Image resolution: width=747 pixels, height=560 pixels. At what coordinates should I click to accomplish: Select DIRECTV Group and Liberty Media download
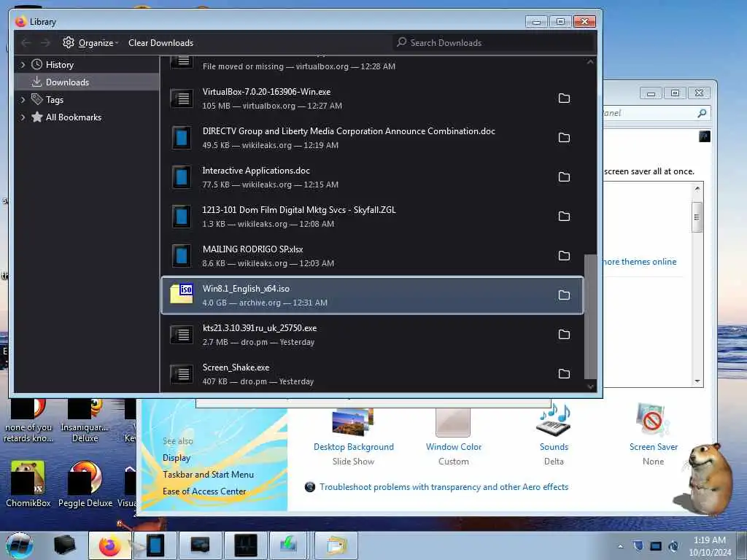pos(372,138)
